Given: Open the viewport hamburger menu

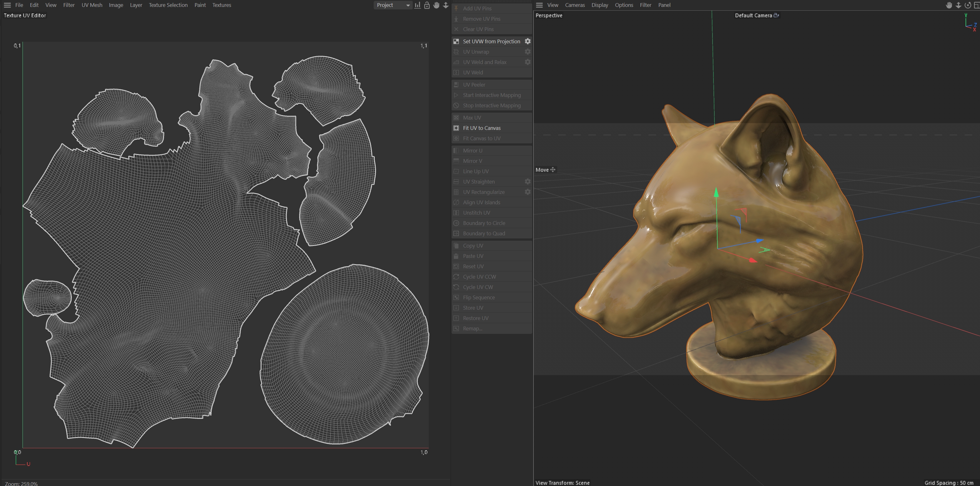Looking at the screenshot, I should point(539,5).
